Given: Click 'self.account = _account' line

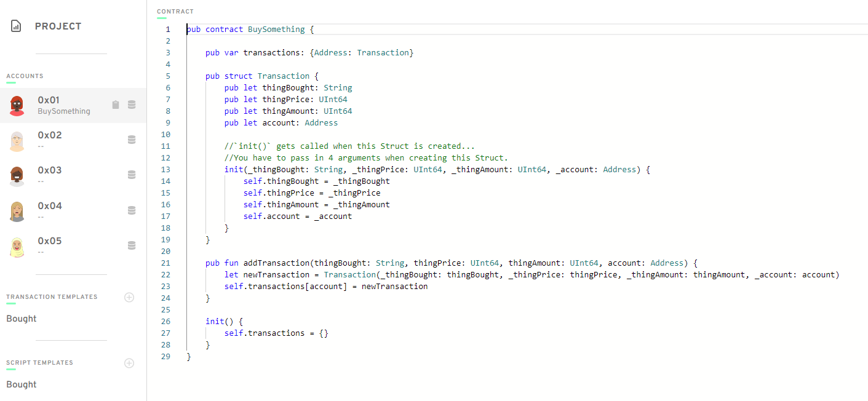Looking at the screenshot, I should click(298, 216).
